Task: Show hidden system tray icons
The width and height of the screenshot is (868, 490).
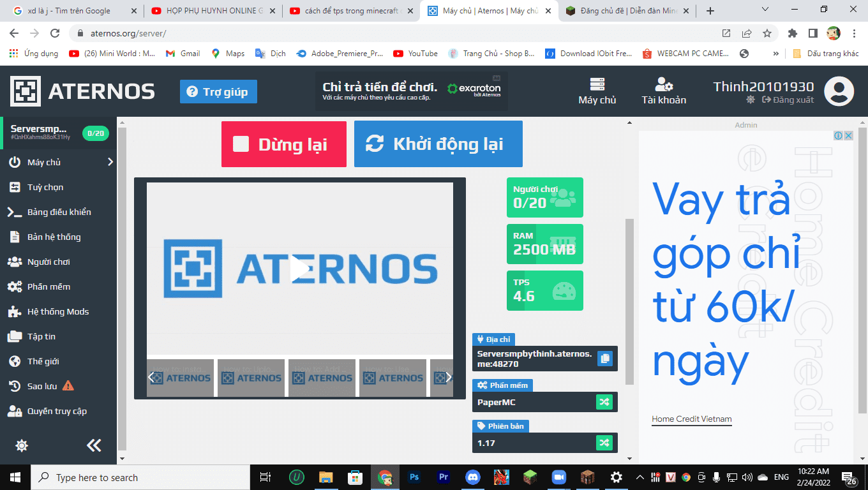Action: pyautogui.click(x=640, y=477)
